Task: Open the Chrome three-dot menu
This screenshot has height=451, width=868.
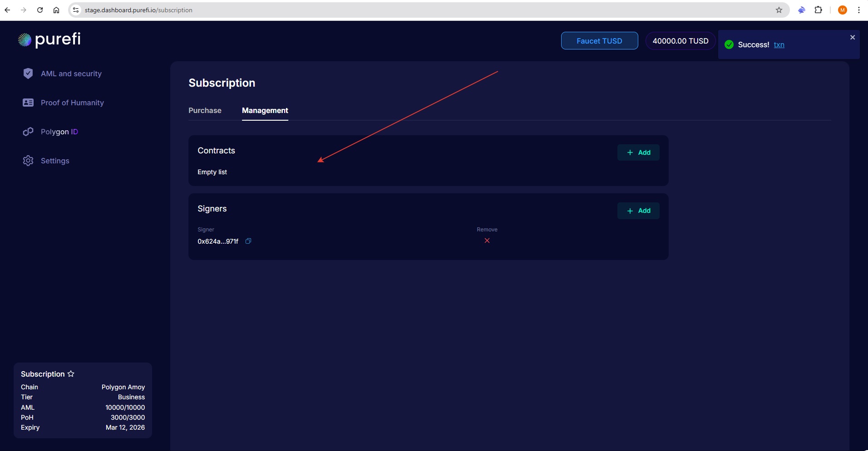Action: [x=858, y=10]
